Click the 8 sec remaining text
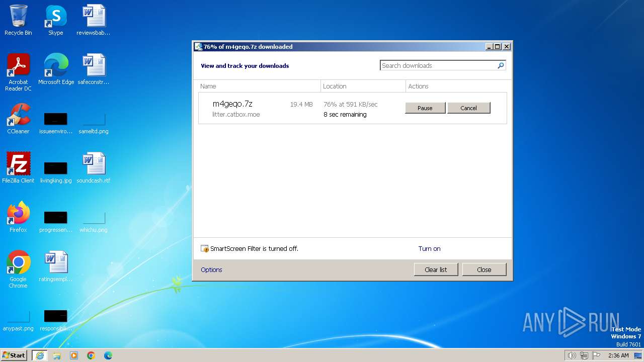This screenshot has width=644, height=362. [x=345, y=115]
